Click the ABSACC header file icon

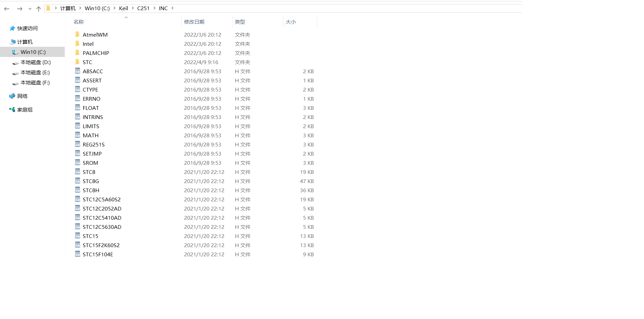[x=77, y=71]
